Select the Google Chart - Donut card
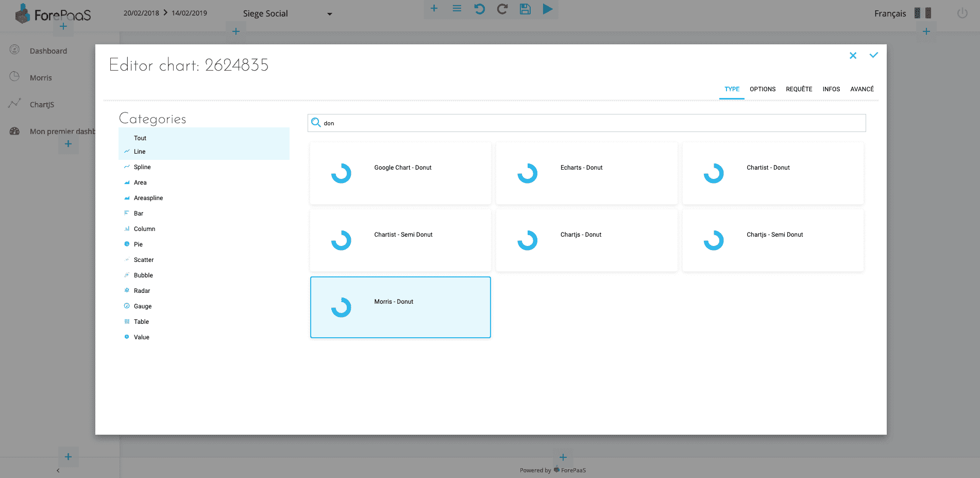This screenshot has height=478, width=980. coord(400,173)
